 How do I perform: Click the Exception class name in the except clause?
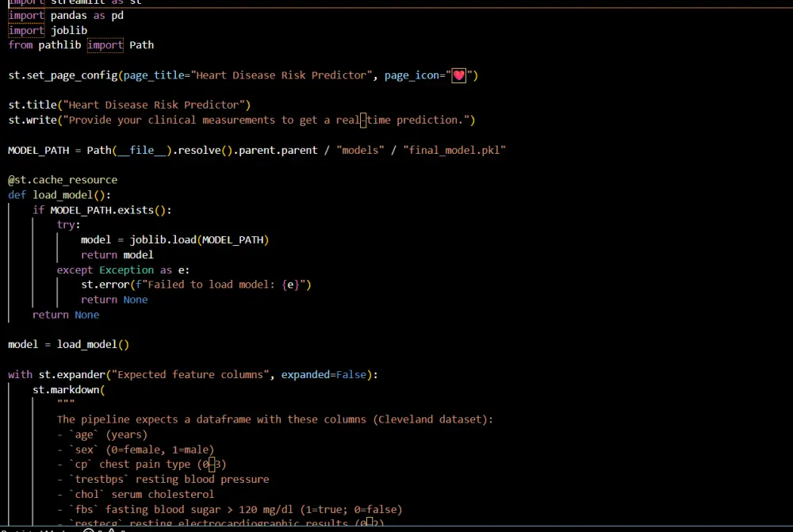click(x=127, y=270)
